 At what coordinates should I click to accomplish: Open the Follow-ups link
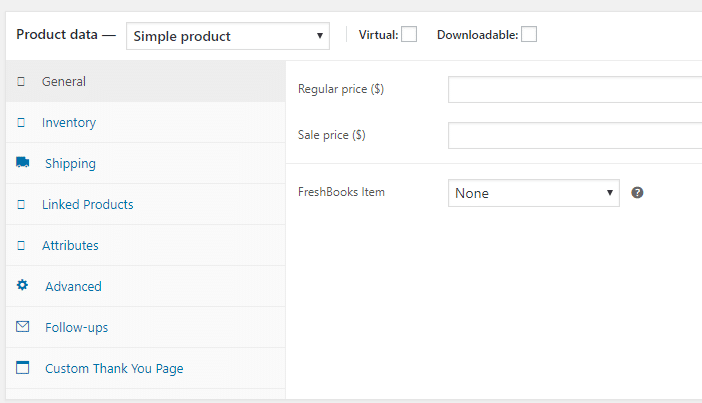coord(76,328)
